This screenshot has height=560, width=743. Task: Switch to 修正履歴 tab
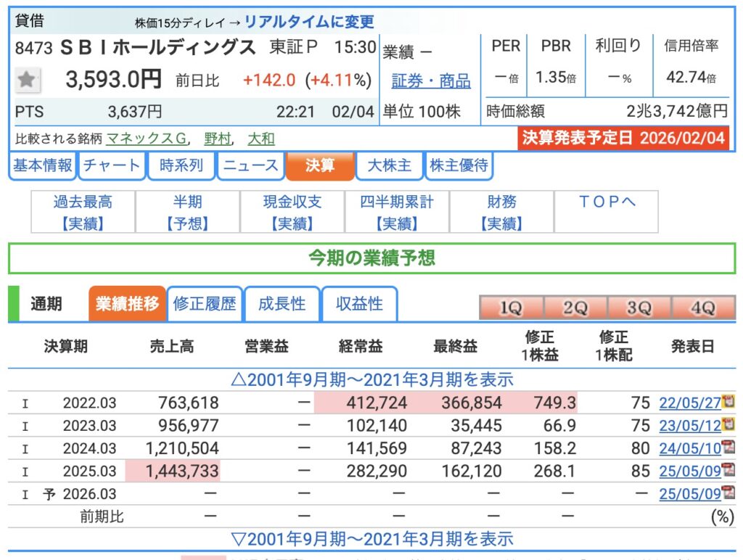(x=205, y=304)
